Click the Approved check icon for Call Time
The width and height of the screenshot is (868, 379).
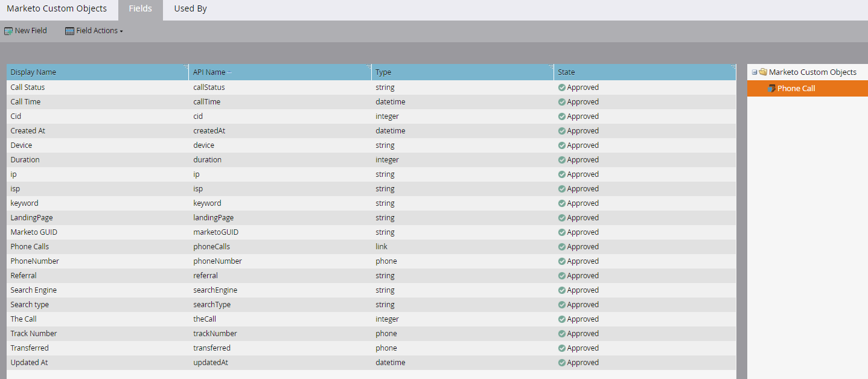coord(562,102)
